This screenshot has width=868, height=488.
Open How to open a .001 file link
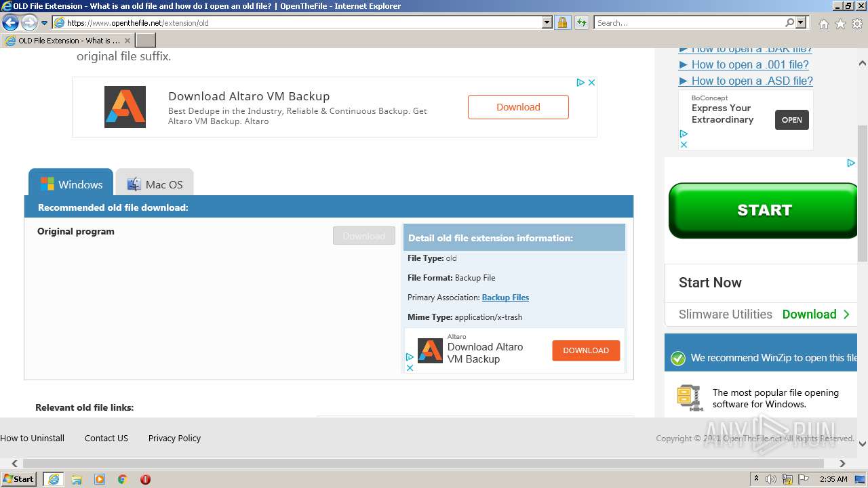[x=744, y=64]
